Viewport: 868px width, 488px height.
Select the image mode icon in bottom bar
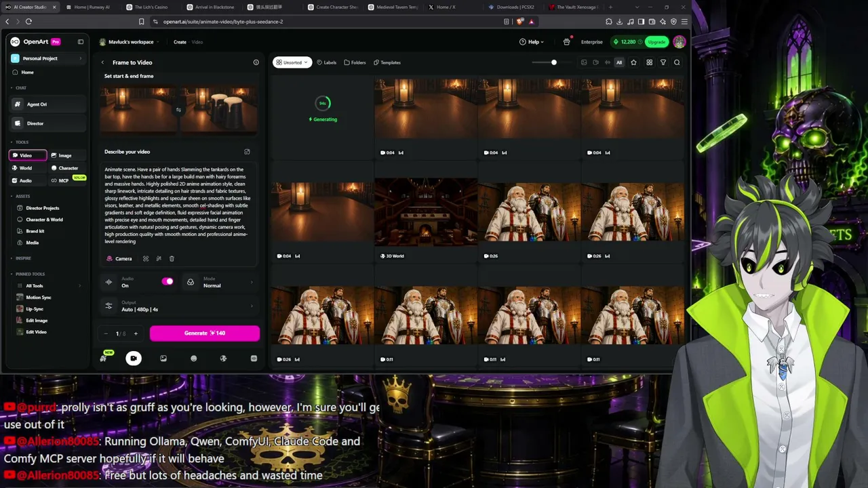(x=163, y=359)
